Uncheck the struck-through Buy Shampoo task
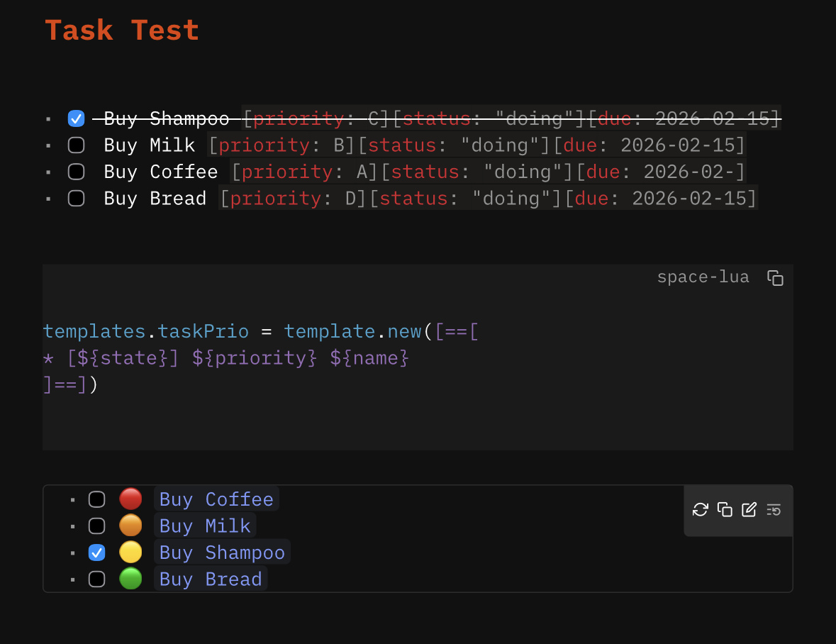The image size is (836, 644). tap(76, 118)
